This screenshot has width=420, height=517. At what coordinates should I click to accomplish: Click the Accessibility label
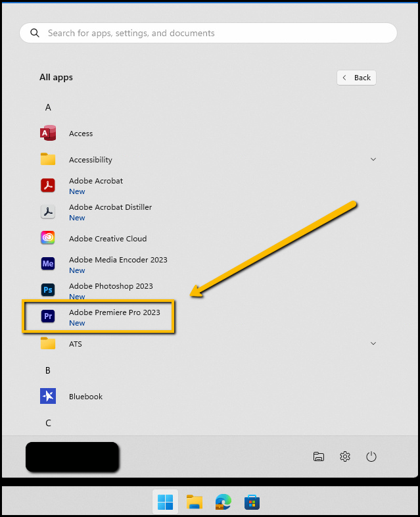[x=91, y=160]
